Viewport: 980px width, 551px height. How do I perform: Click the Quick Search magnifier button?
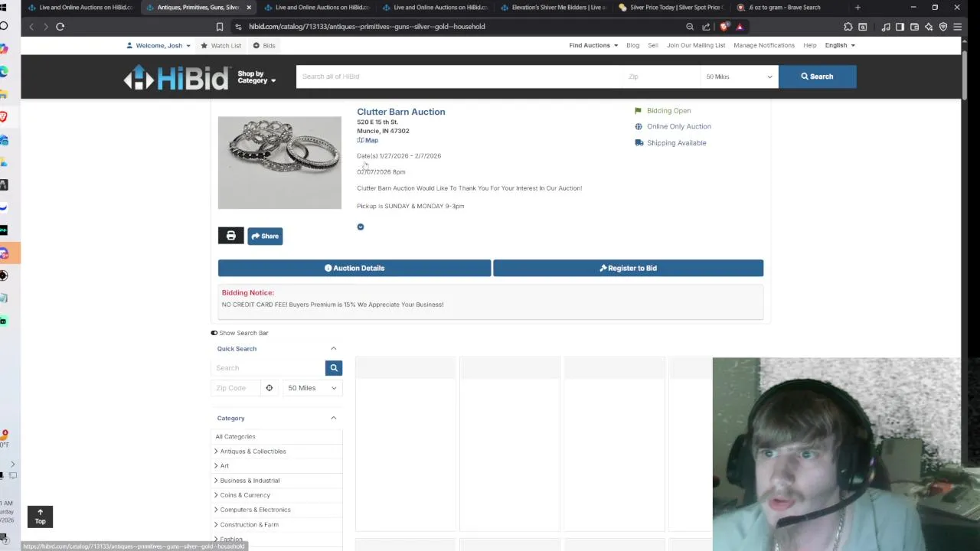(x=334, y=368)
